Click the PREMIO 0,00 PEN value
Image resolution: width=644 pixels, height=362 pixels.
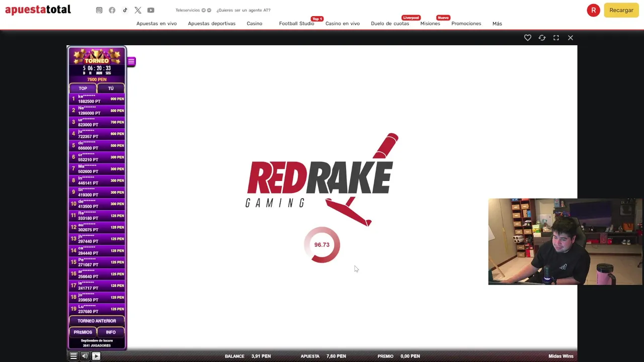[x=410, y=356]
